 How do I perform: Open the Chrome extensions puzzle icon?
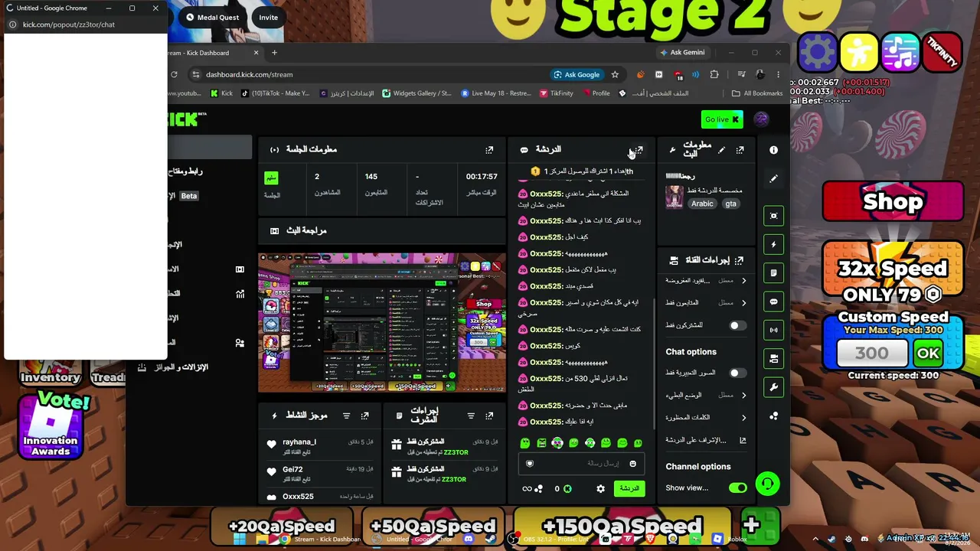(x=714, y=75)
